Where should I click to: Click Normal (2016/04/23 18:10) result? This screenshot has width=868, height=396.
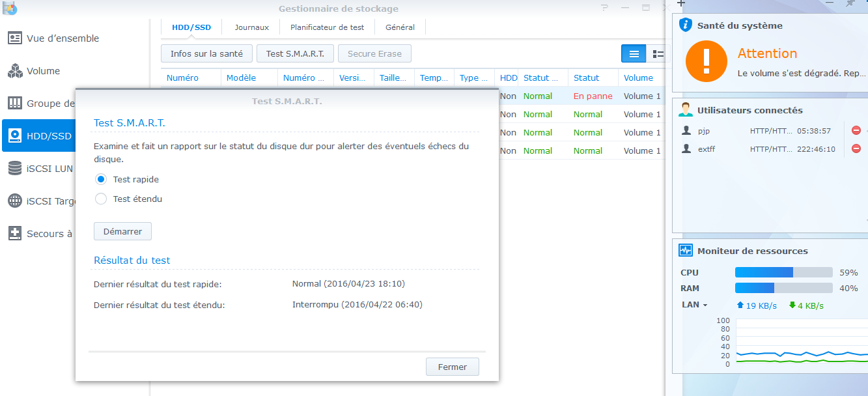tap(348, 283)
